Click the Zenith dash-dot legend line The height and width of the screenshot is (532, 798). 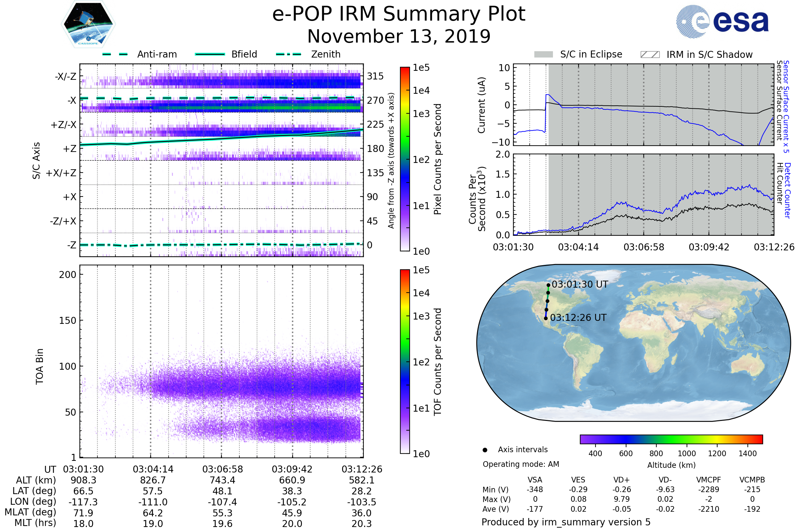(288, 54)
